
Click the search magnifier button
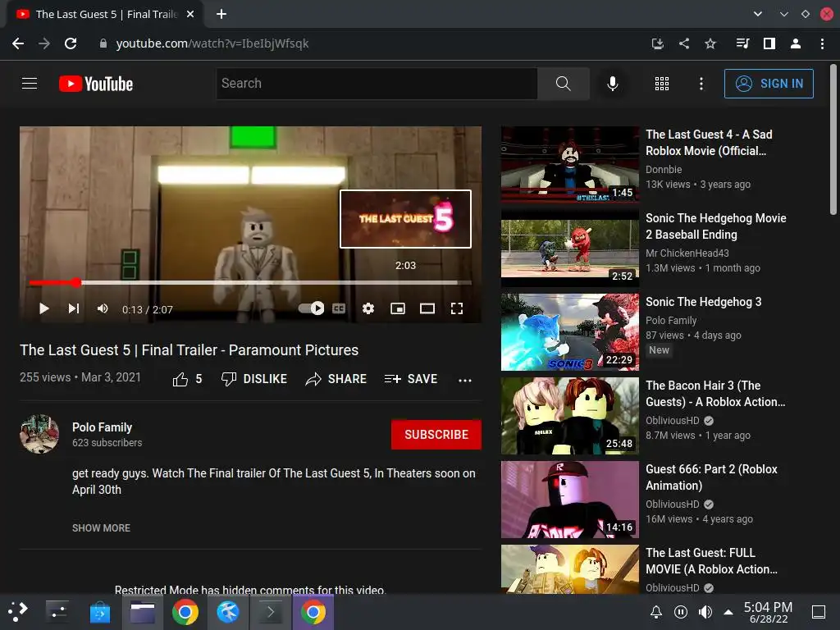[x=563, y=84]
